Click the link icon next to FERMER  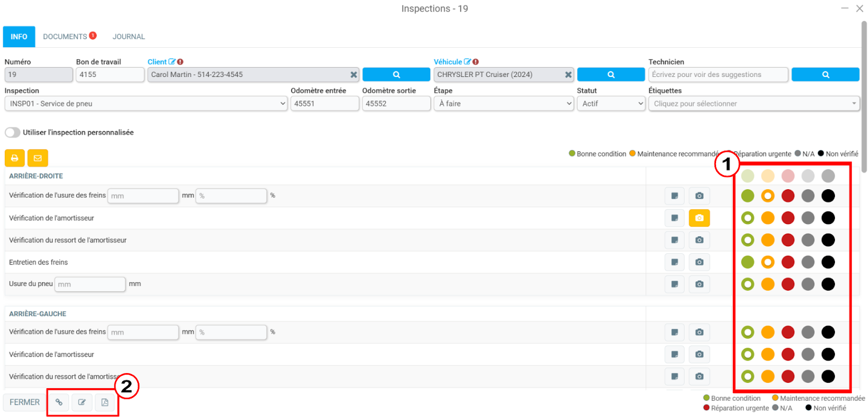[x=59, y=402]
